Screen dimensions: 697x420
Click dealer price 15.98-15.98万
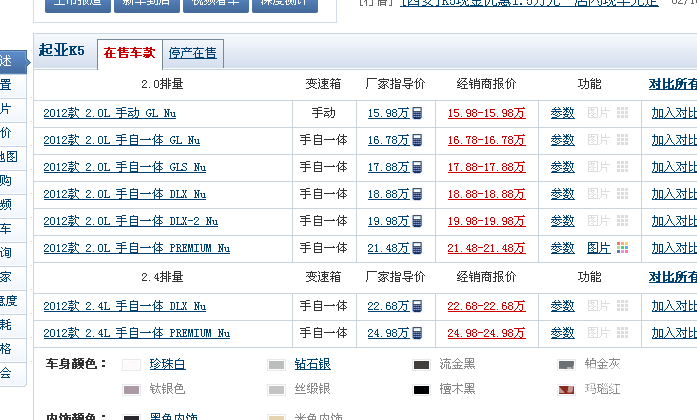pos(487,113)
